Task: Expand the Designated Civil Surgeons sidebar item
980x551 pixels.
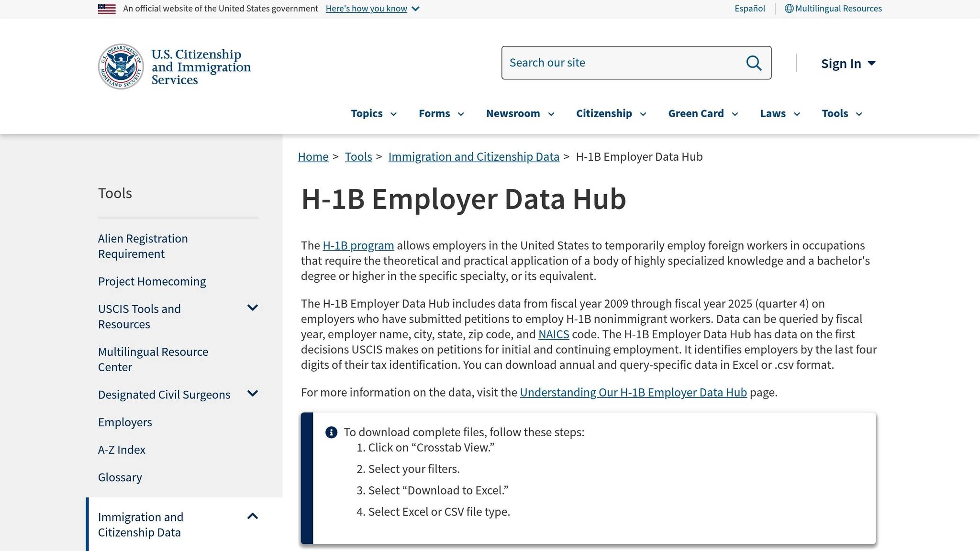Action: (x=253, y=393)
